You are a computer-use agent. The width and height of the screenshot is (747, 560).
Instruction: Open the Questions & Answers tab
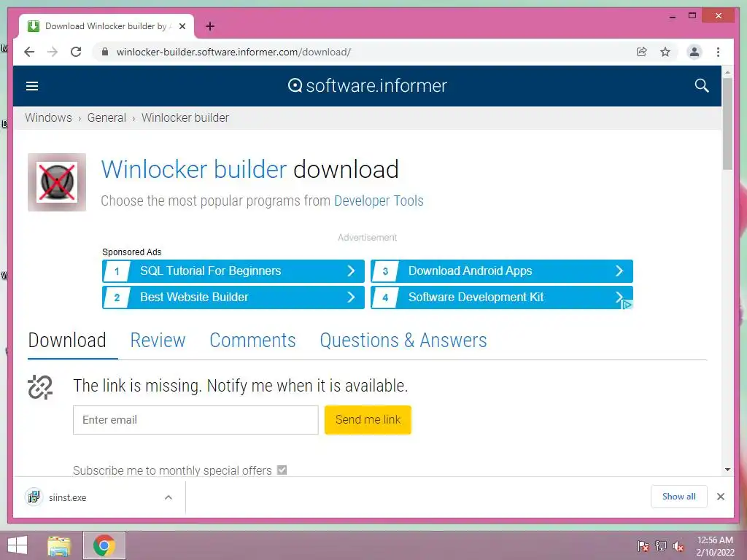403,341
